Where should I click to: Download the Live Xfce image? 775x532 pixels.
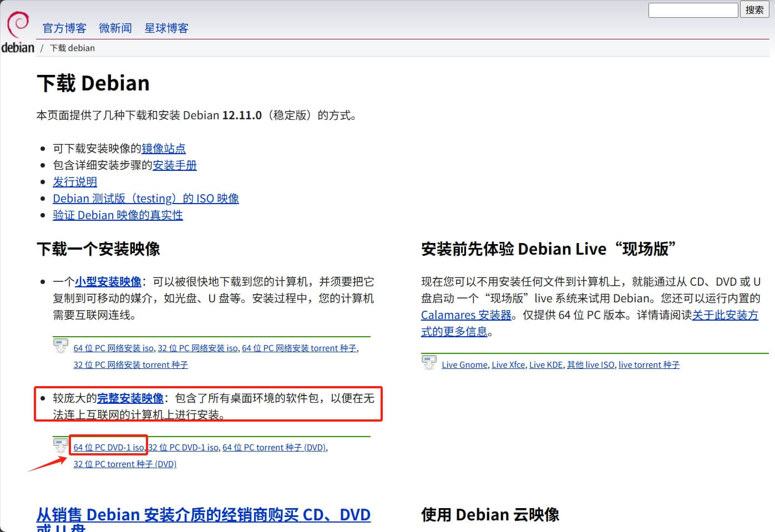(x=508, y=365)
